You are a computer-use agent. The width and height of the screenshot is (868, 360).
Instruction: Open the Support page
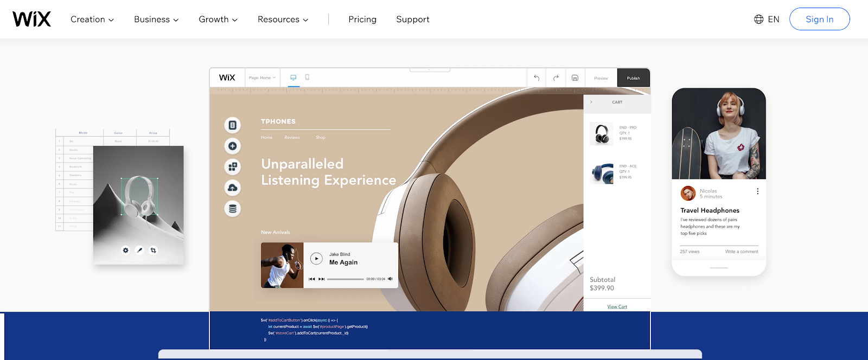click(x=413, y=20)
